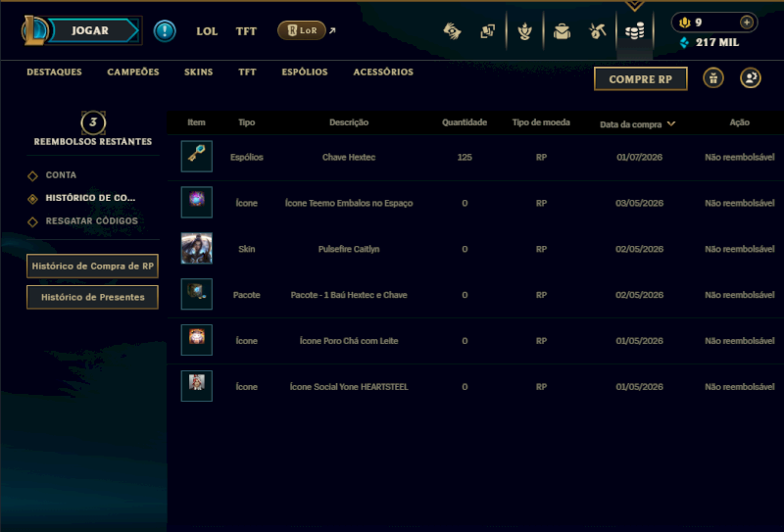The width and height of the screenshot is (784, 532).
Task: Click the Clash hands icon
Action: click(x=452, y=31)
